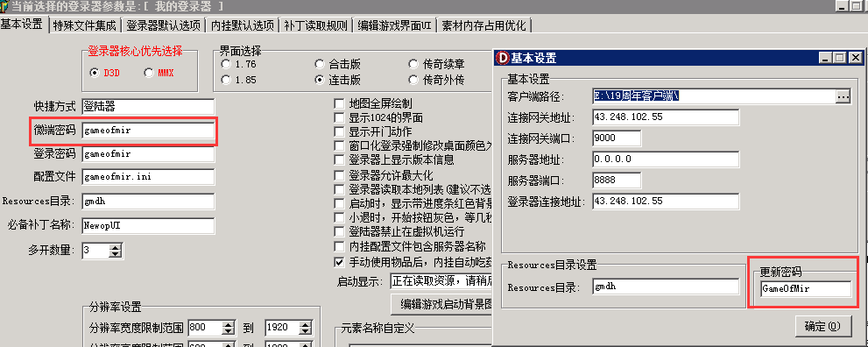
Task: Increase the 1920 width maximum value
Action: [306, 324]
